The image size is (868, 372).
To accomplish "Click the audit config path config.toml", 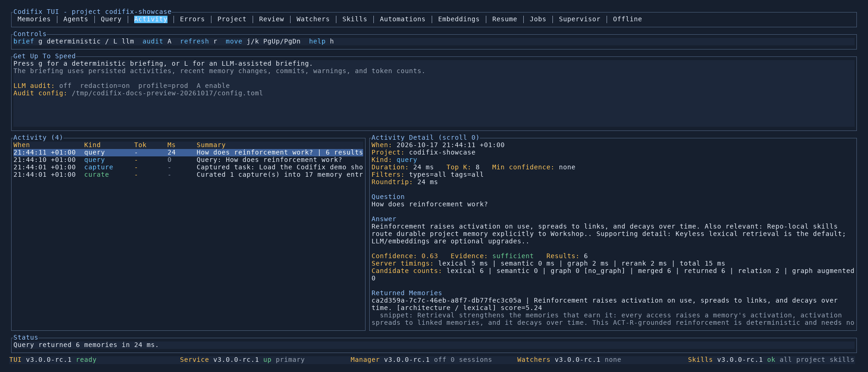I will click(167, 93).
